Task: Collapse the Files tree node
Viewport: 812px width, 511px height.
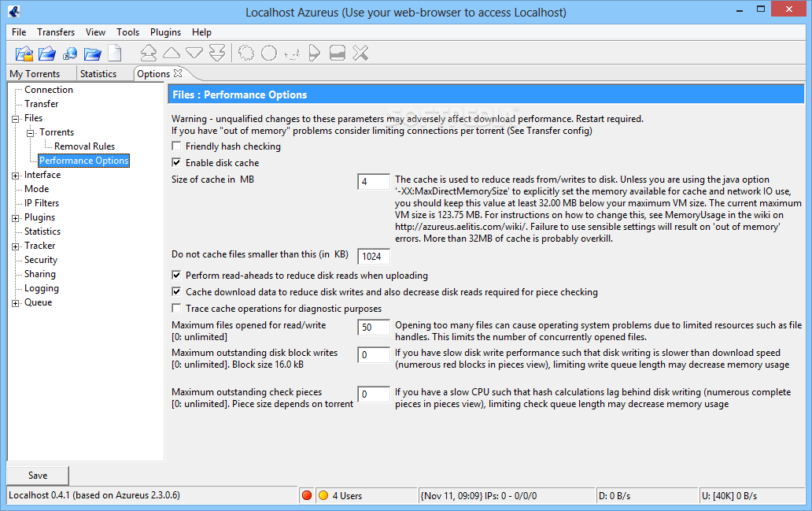Action: pos(16,119)
